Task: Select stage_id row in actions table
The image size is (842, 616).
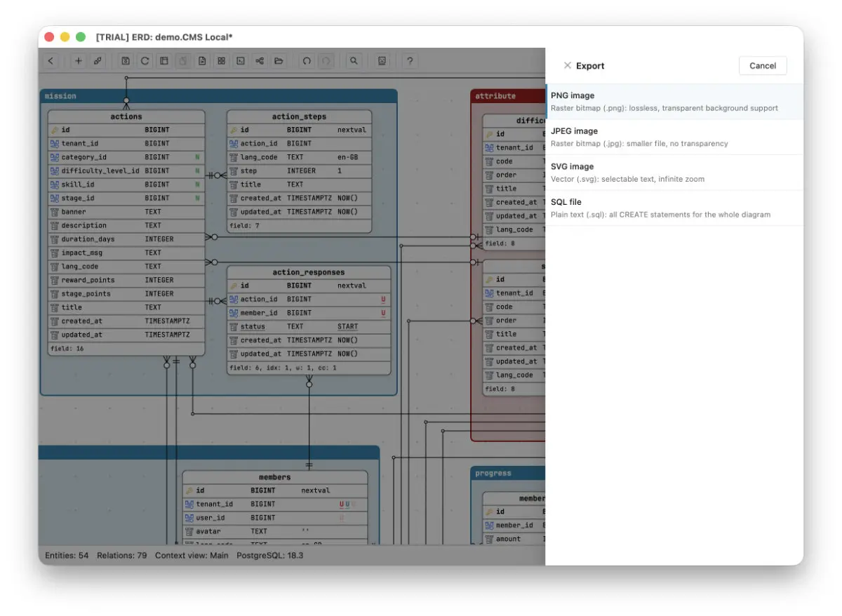Action: point(126,198)
